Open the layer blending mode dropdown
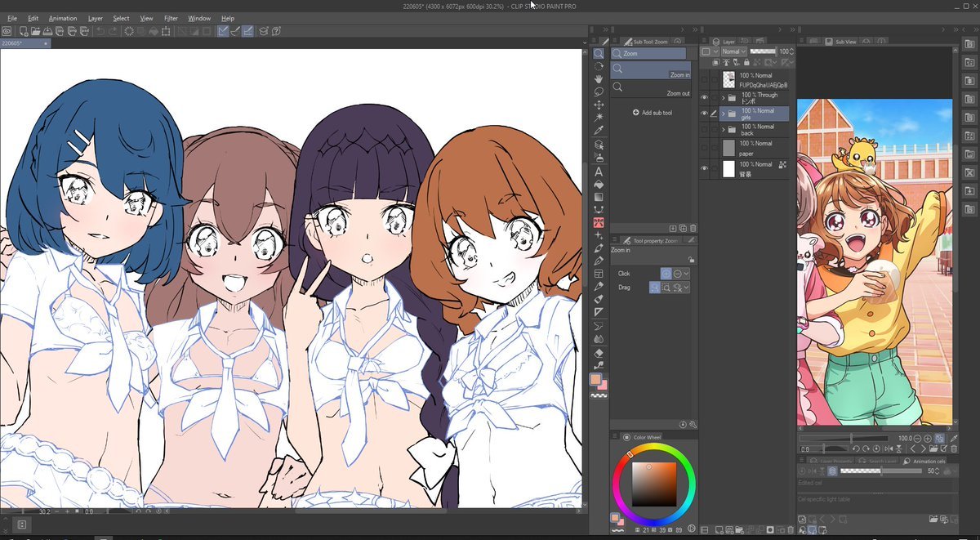The width and height of the screenshot is (980, 540). tap(732, 51)
